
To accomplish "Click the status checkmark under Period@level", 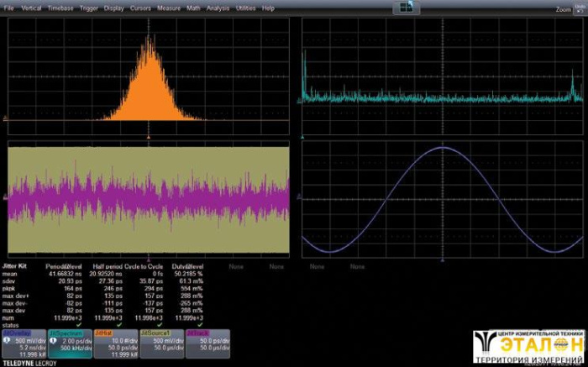I will pyautogui.click(x=79, y=326).
